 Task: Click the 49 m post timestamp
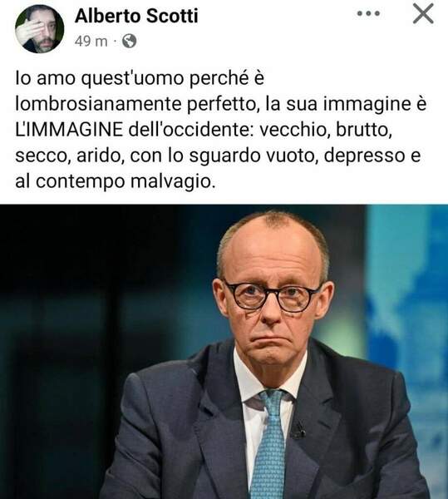pos(91,41)
